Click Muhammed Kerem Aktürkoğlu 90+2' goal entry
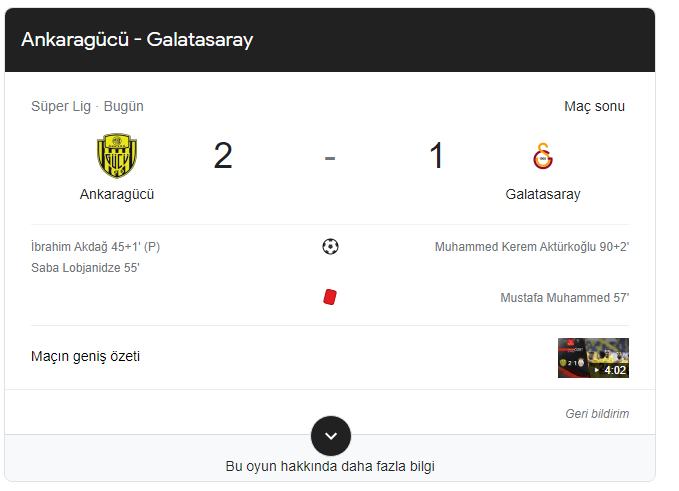The height and width of the screenshot is (491, 679). click(532, 247)
